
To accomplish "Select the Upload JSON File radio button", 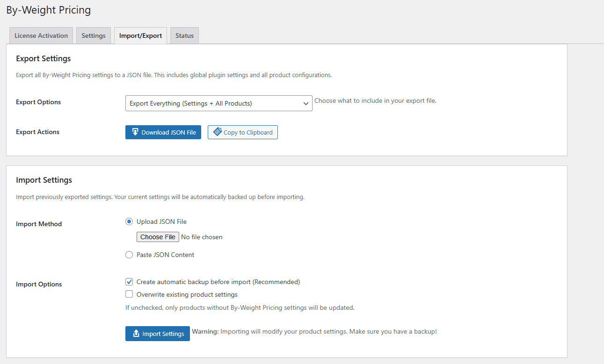I will 129,221.
